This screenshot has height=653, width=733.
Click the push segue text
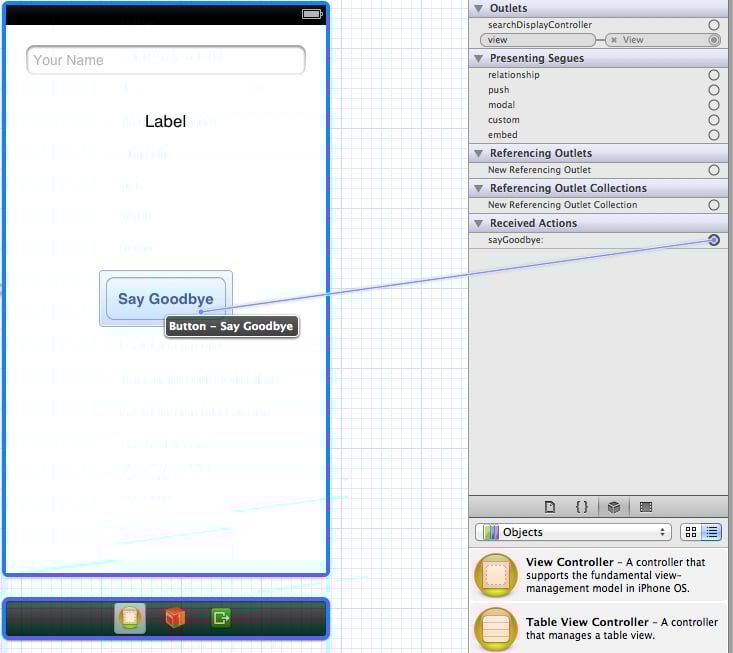(x=498, y=90)
